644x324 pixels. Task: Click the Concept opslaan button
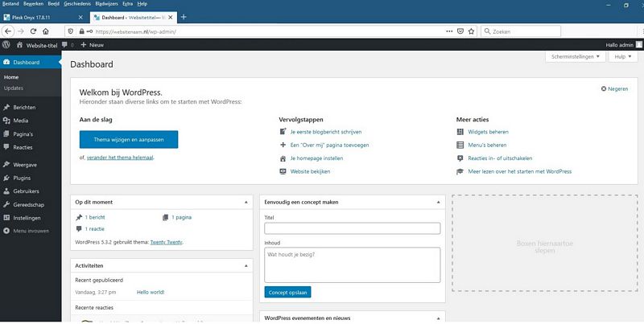coord(287,293)
